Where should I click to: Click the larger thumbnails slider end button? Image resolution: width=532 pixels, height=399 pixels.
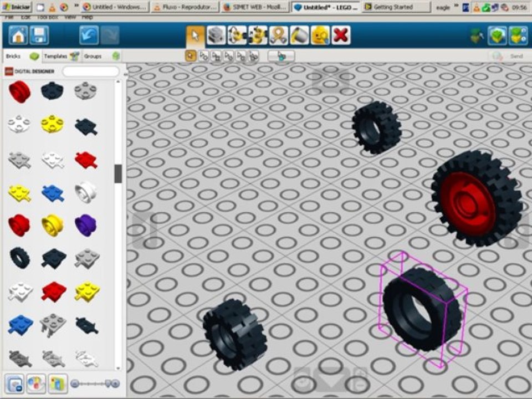point(116,383)
